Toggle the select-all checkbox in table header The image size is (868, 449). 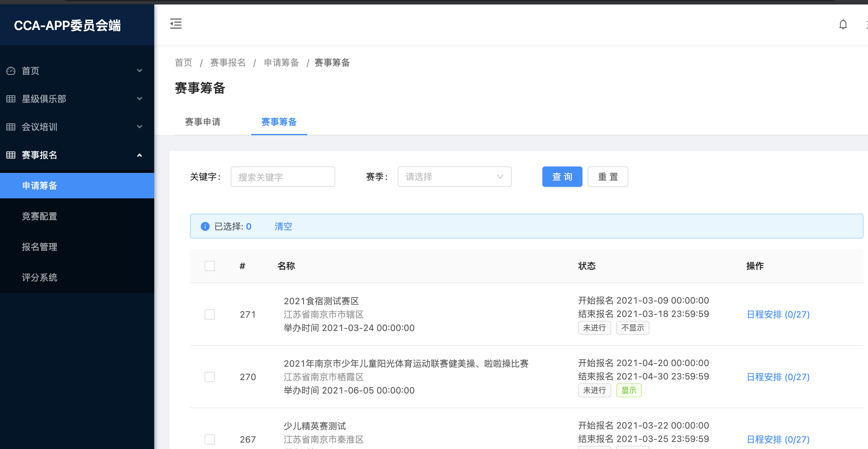point(210,266)
